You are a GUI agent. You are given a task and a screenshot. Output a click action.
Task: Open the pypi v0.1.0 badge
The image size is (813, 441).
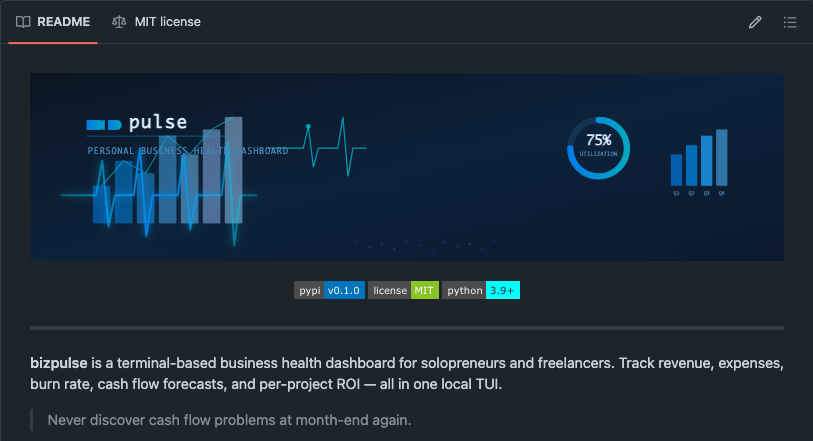click(x=329, y=290)
